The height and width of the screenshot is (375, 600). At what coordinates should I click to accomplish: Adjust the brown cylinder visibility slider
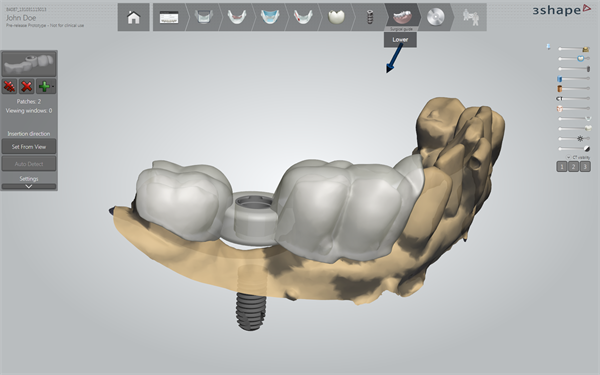pyautogui.click(x=574, y=89)
